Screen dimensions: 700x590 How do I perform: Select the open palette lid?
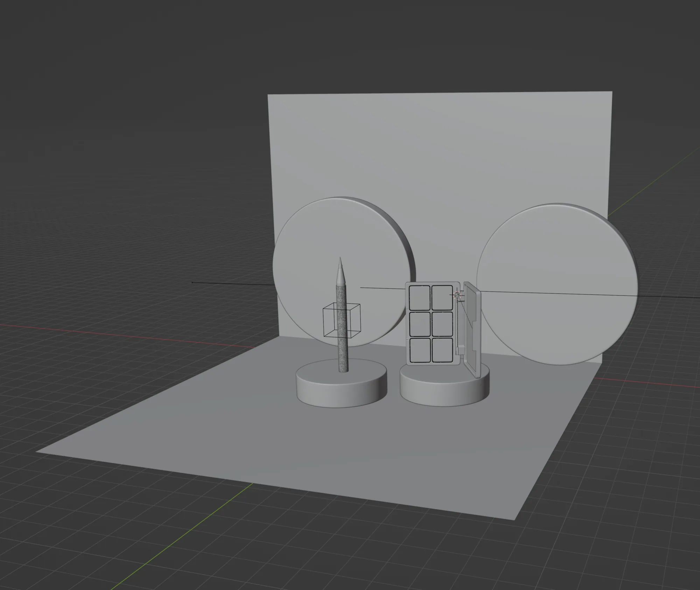tap(472, 330)
